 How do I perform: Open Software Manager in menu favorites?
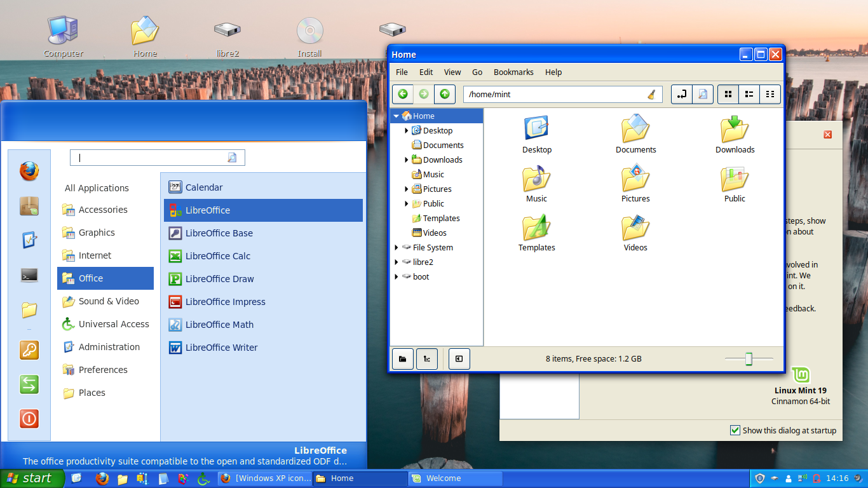29,205
